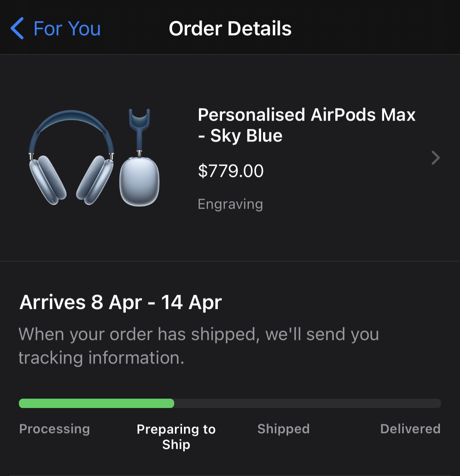Go back to For You
Image resolution: width=460 pixels, height=476 pixels.
click(x=67, y=29)
